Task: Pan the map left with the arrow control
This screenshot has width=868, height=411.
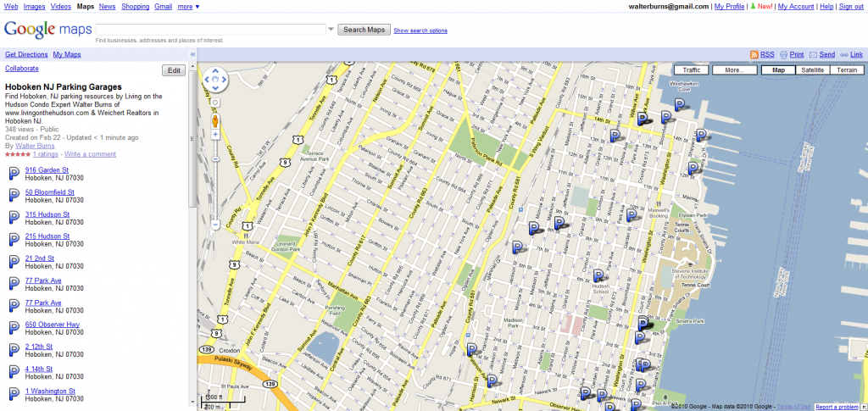Action: [208, 80]
